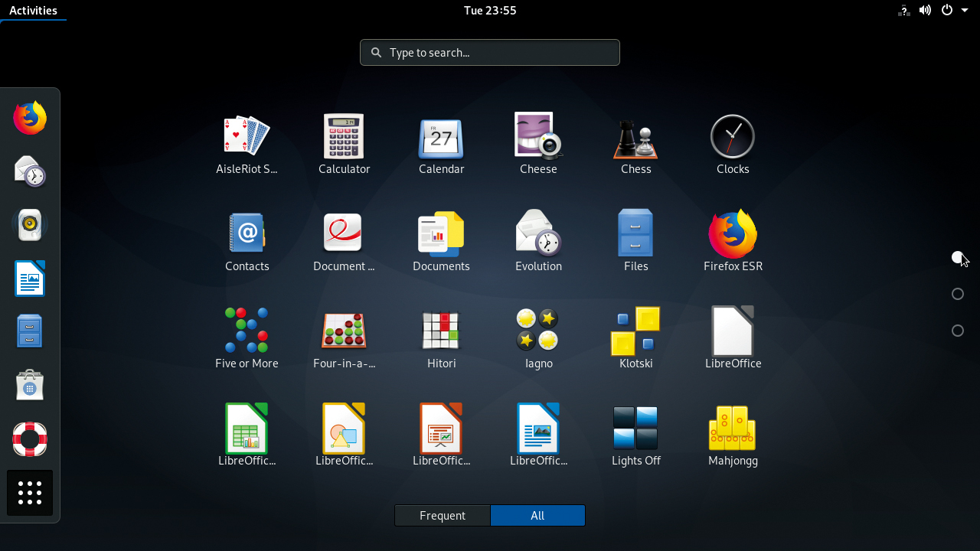The height and width of the screenshot is (551, 980).
Task: Select the All applications tab
Action: (x=537, y=515)
